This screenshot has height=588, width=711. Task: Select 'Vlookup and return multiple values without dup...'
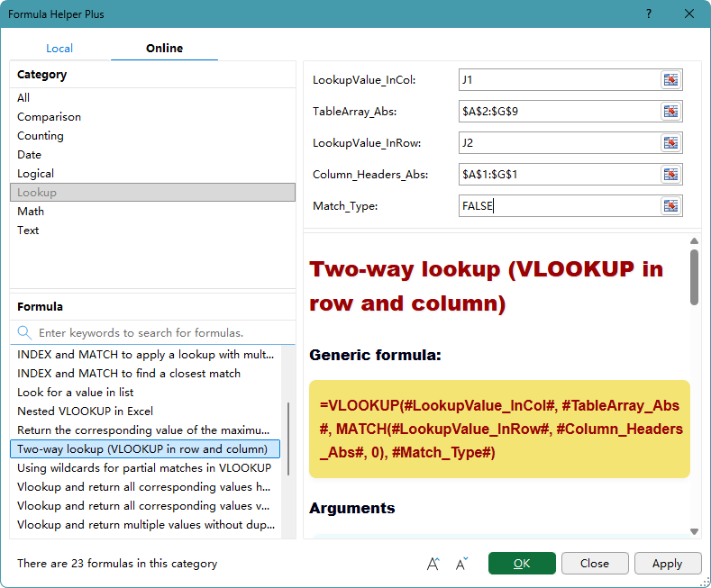tap(145, 525)
